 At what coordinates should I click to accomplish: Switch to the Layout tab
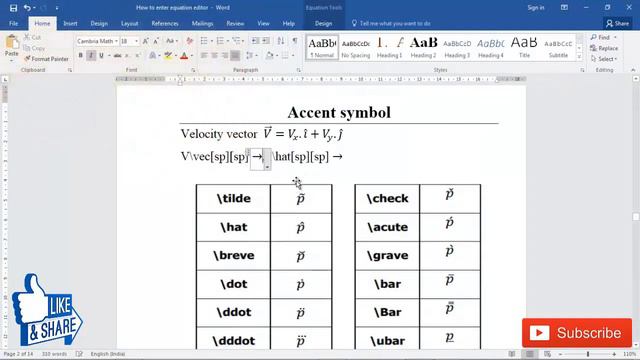point(129,24)
